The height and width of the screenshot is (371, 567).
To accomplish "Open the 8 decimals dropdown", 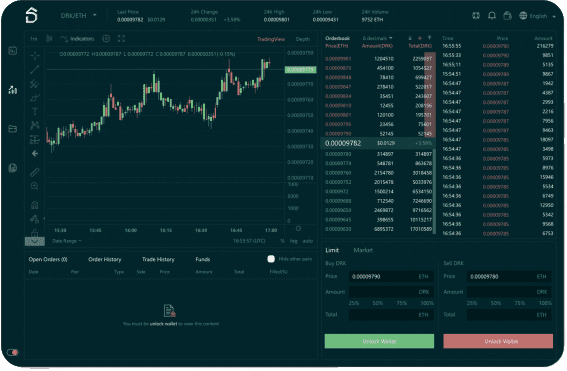I will (x=378, y=38).
